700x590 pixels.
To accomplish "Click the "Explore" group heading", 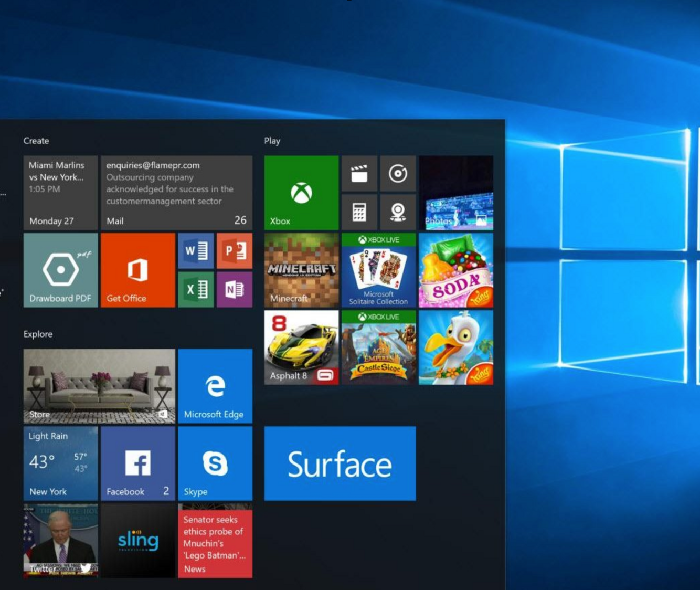I will pyautogui.click(x=38, y=334).
